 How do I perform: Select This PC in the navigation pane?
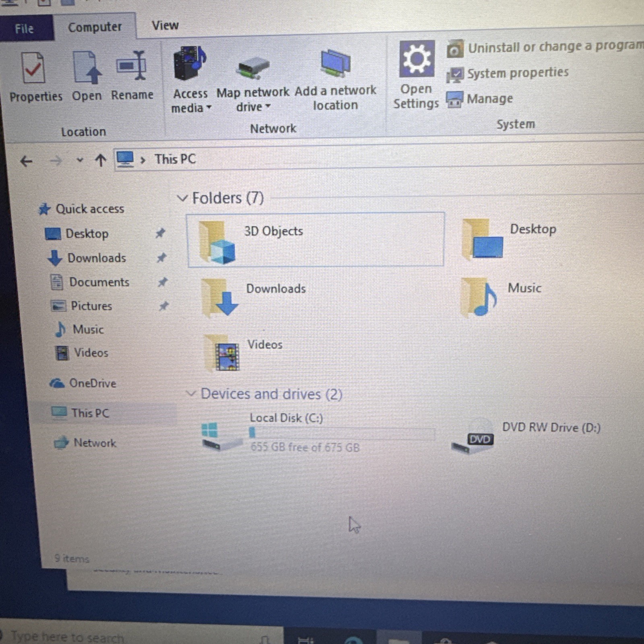[x=80, y=413]
